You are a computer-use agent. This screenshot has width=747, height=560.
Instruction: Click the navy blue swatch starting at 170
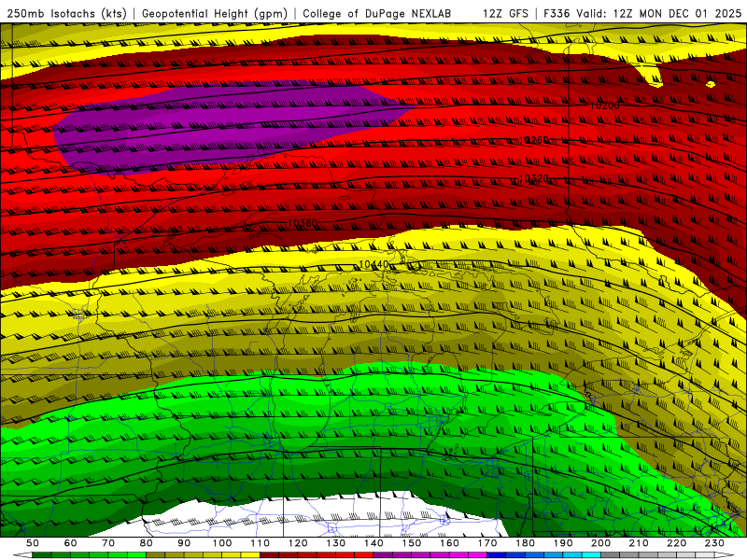point(496,555)
